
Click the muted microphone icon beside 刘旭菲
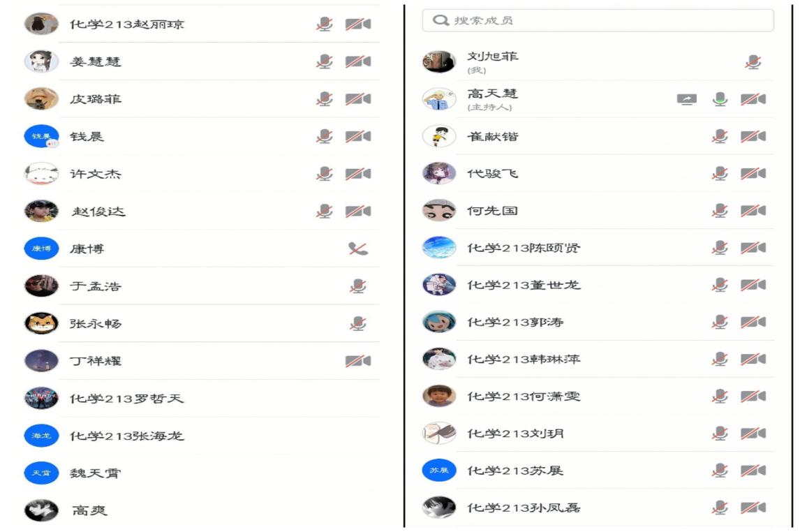753,62
